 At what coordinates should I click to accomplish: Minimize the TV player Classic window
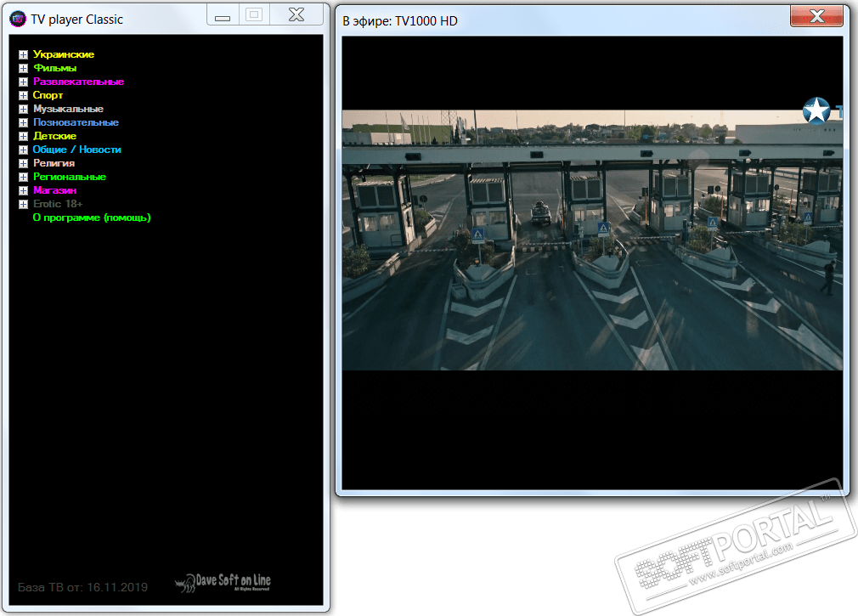(223, 15)
